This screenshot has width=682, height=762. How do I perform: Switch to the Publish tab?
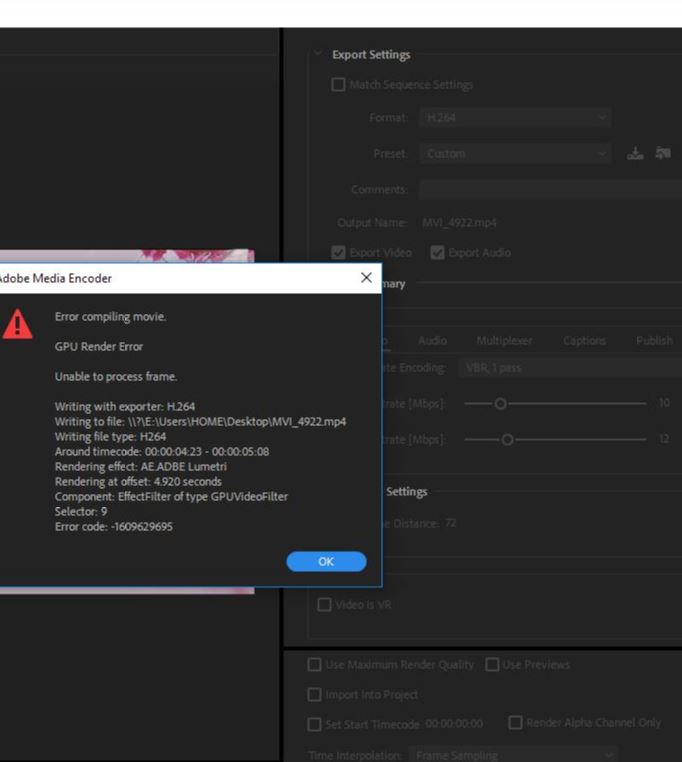(x=654, y=341)
